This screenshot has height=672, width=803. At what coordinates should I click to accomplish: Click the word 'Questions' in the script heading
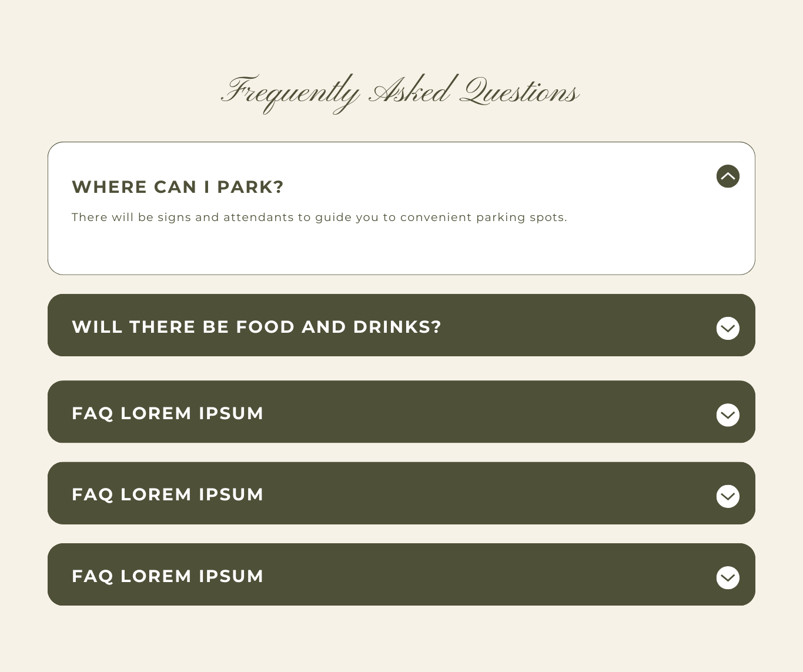pos(518,92)
